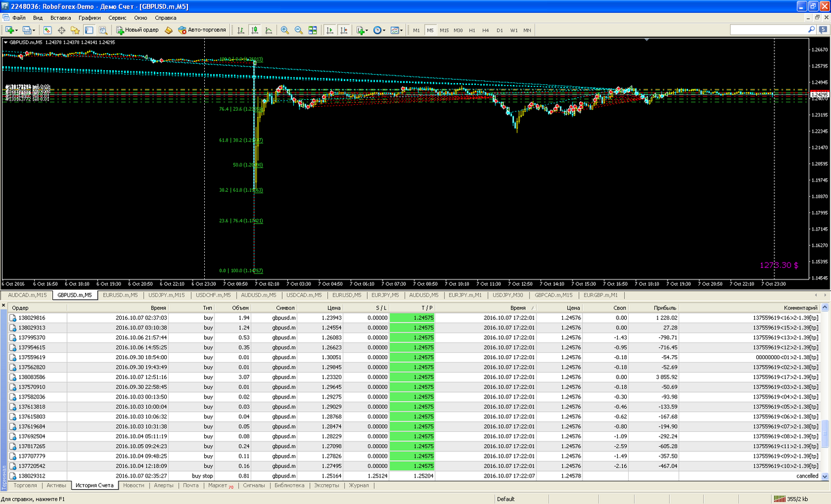Screen dimensions: 831x504
Task: Toggle the Авто-торговля button
Action: 202,30
